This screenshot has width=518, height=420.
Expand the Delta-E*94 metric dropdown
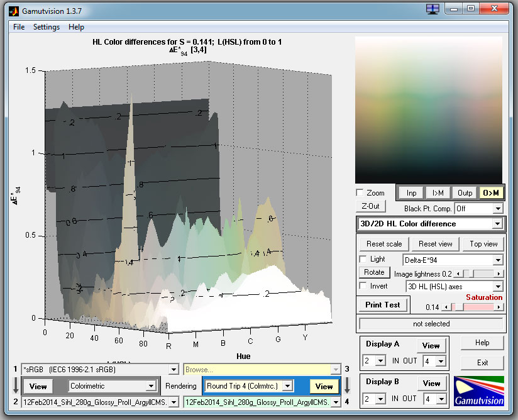click(x=498, y=260)
